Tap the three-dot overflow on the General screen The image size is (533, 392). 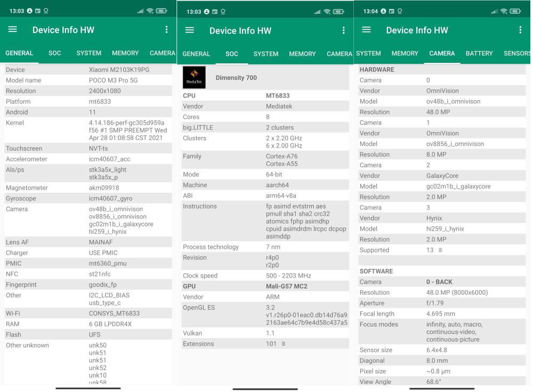pos(166,29)
